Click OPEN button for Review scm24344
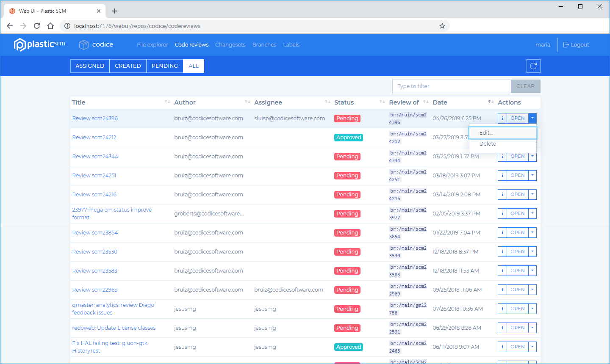The image size is (610, 364). [x=518, y=157]
